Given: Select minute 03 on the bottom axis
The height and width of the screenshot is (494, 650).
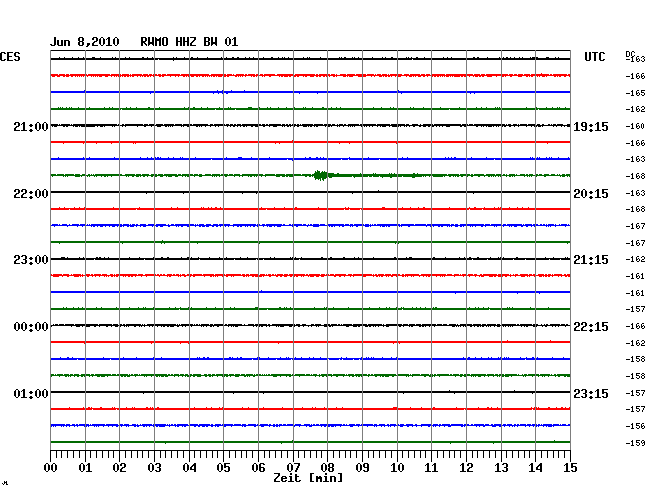Looking at the screenshot, I should (x=154, y=468).
